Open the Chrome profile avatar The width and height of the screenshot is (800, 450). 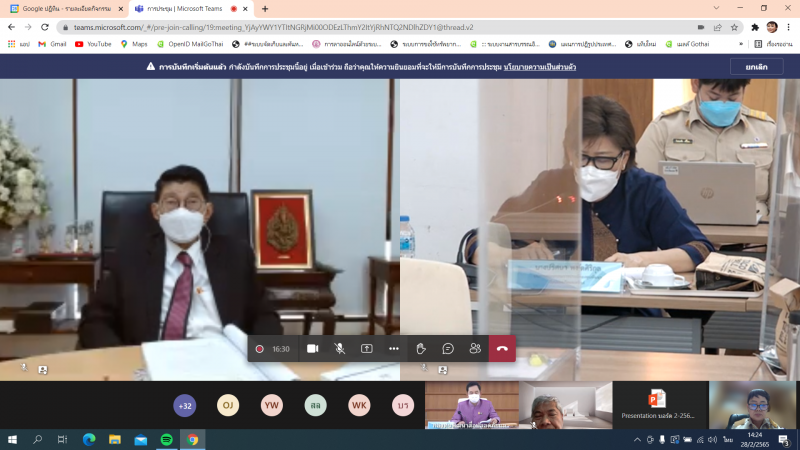(772, 27)
